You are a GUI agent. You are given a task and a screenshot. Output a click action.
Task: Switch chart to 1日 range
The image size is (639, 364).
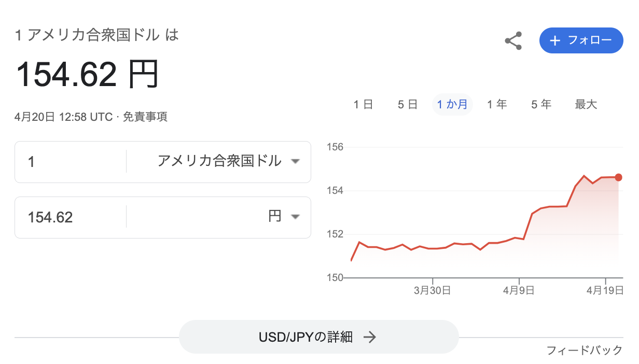coord(364,104)
